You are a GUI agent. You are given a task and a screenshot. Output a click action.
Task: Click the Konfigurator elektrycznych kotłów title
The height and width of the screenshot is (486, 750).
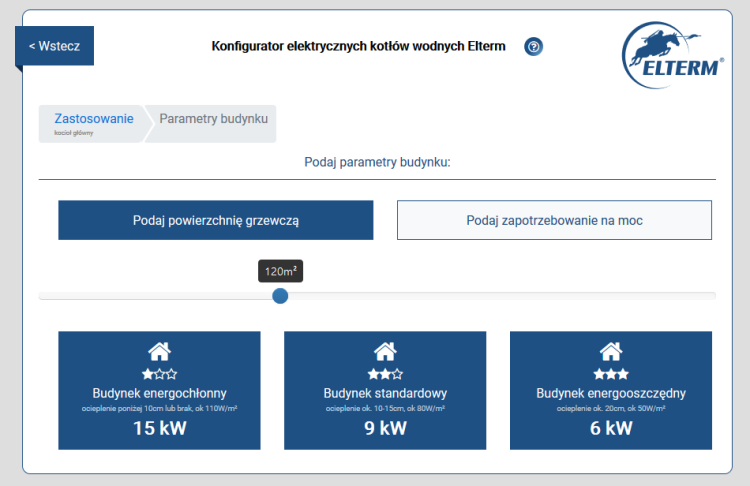(358, 46)
